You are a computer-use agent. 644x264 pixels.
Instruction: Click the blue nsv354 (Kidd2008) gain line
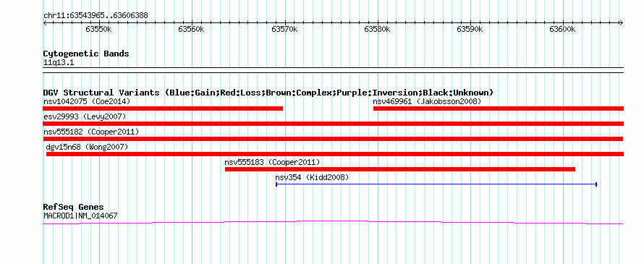click(436, 184)
